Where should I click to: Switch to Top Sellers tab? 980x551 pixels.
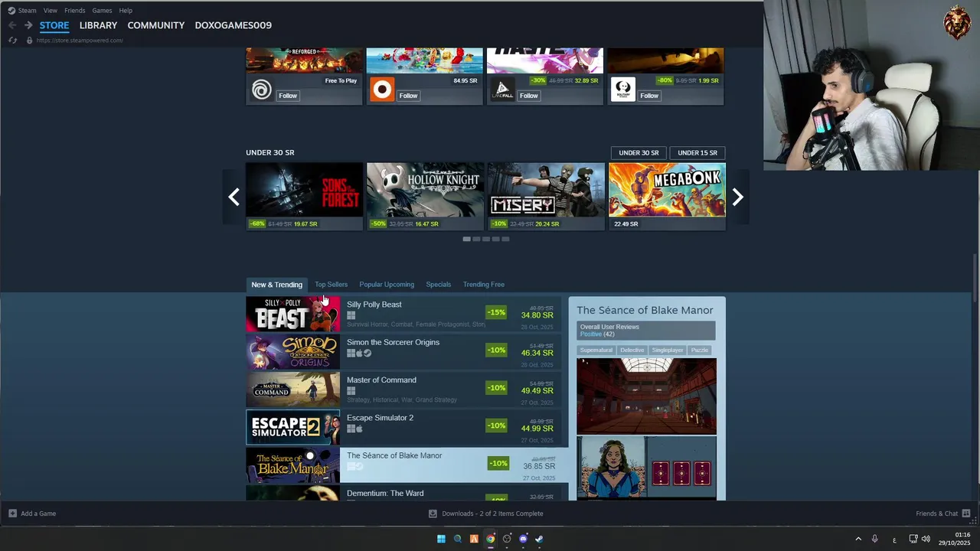click(331, 285)
